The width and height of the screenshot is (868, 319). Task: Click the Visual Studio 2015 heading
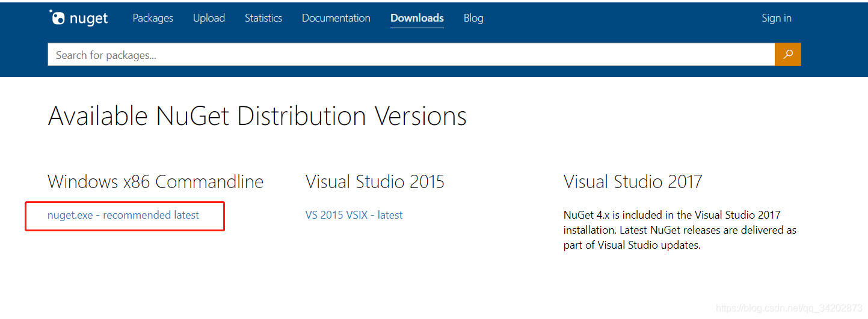[x=375, y=181]
